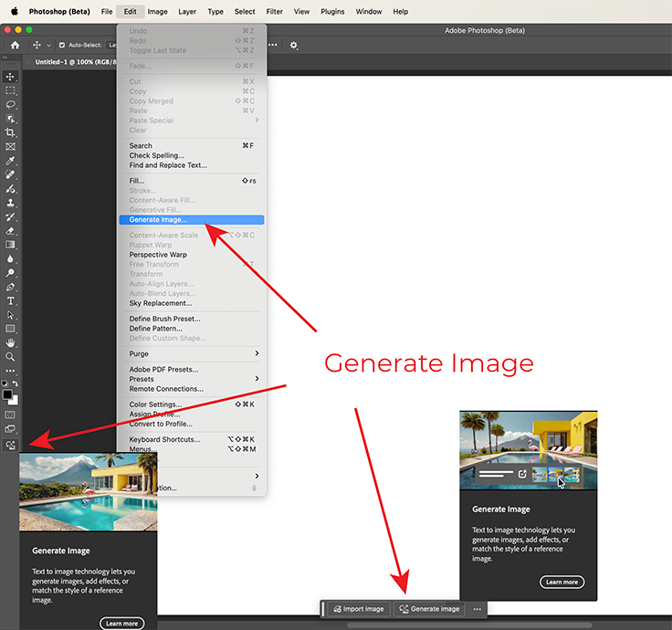Pick the Crop tool
This screenshot has height=630, width=672.
[x=11, y=132]
